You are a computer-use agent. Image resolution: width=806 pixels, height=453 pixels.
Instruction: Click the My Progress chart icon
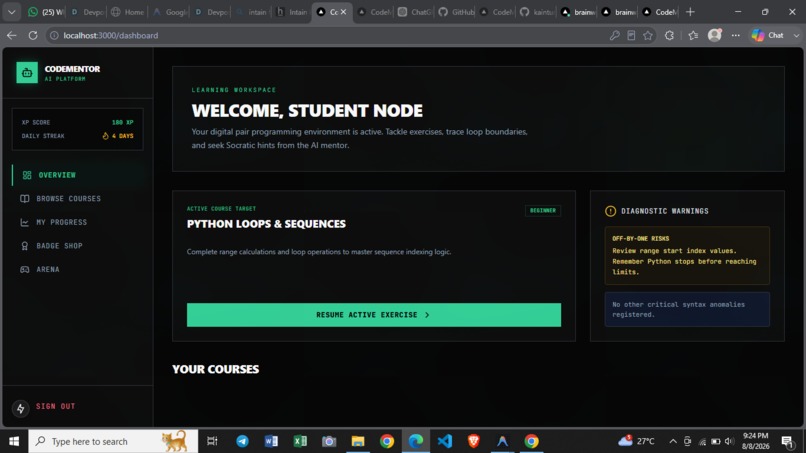pos(25,222)
